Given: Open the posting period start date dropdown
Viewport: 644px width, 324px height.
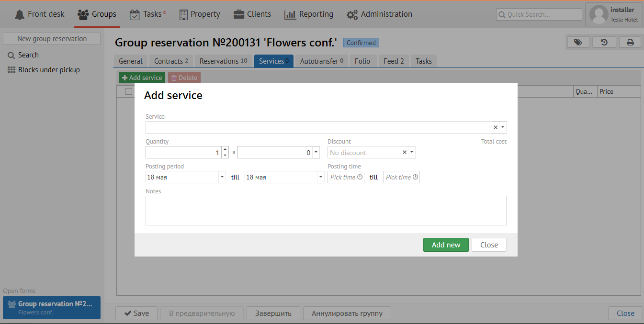Looking at the screenshot, I should pyautogui.click(x=222, y=177).
